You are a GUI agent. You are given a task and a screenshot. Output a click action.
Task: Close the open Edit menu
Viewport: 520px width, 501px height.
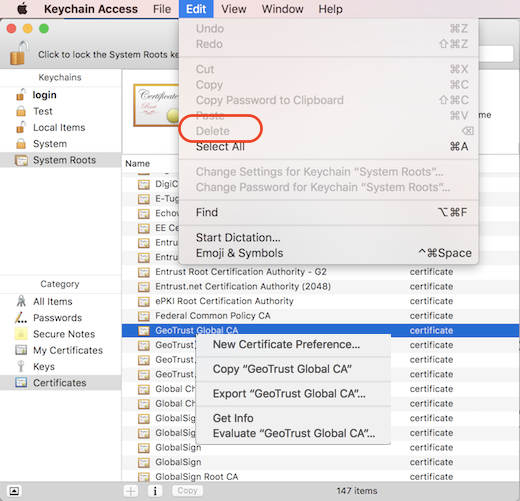196,9
